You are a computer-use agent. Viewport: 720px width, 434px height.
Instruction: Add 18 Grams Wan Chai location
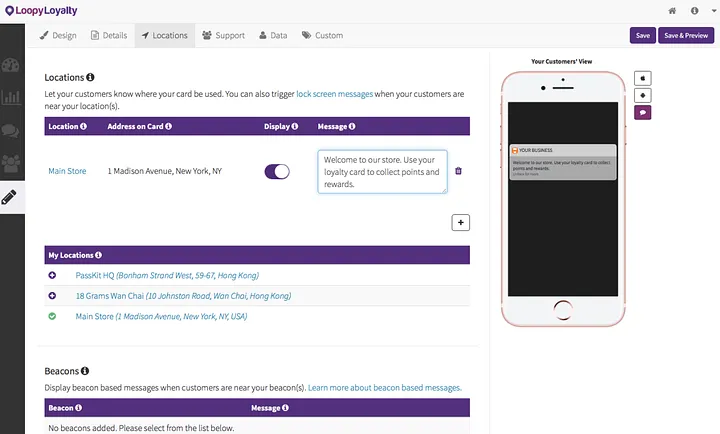click(x=52, y=296)
